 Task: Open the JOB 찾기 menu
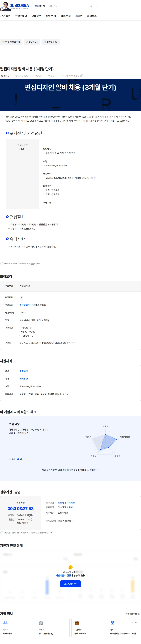click(5, 16)
